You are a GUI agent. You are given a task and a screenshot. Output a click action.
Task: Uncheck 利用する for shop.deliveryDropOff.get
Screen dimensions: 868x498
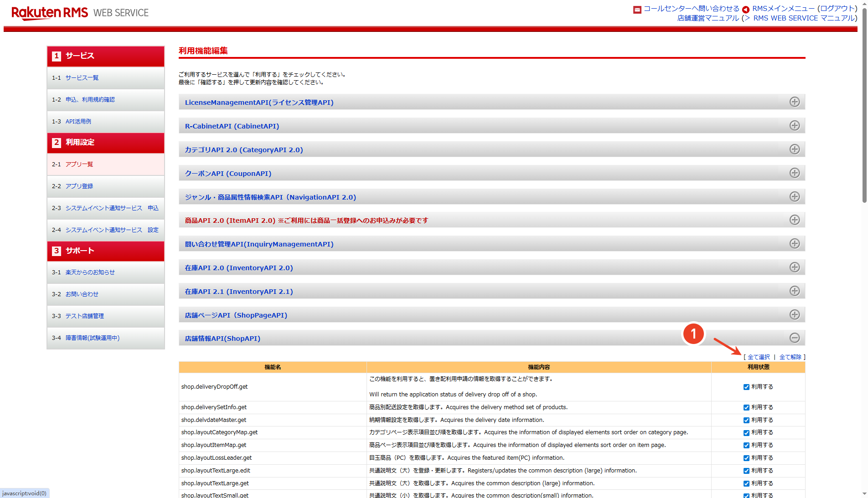click(746, 387)
